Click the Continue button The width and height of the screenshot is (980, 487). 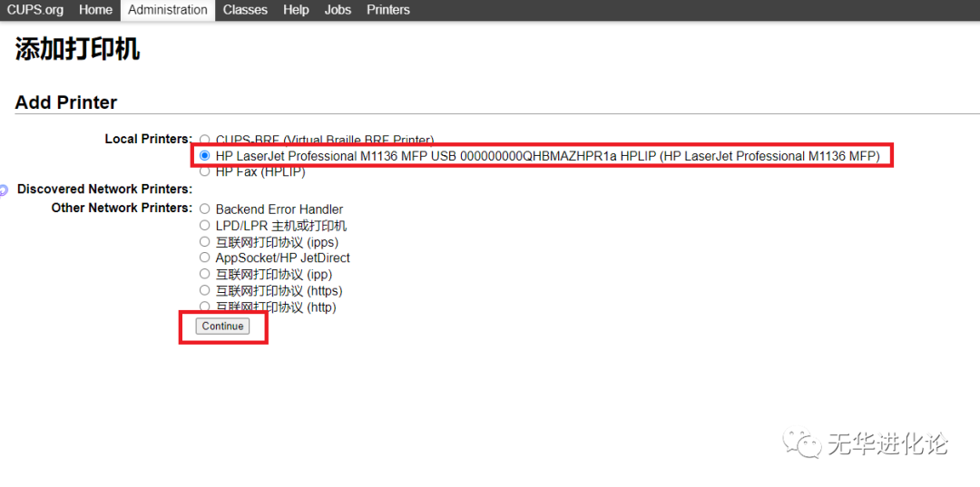(x=222, y=326)
